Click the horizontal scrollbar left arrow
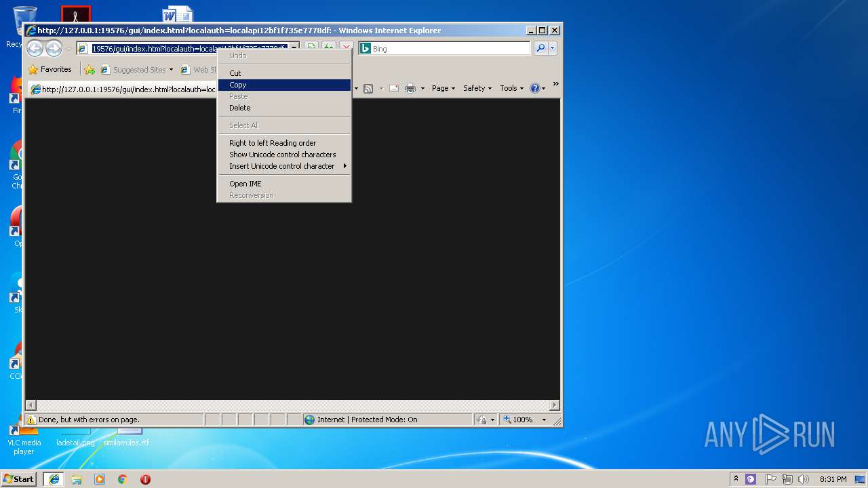868x488 pixels. coord(31,405)
